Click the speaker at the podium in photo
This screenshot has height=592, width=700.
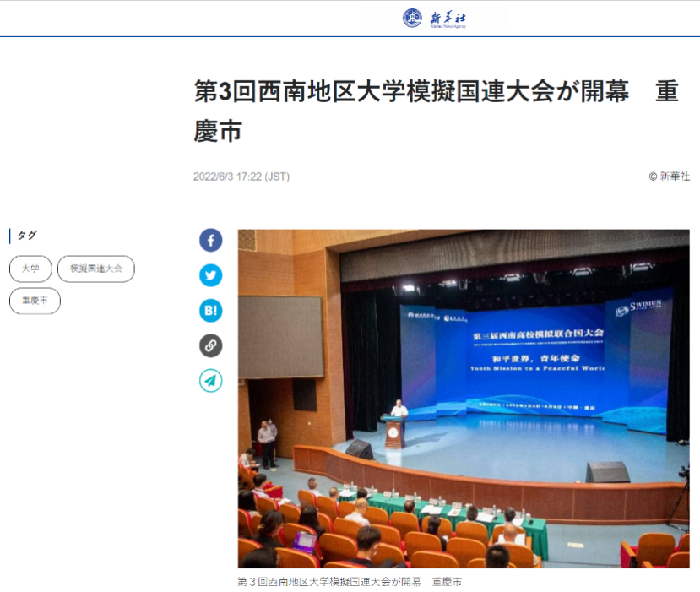pos(398,410)
